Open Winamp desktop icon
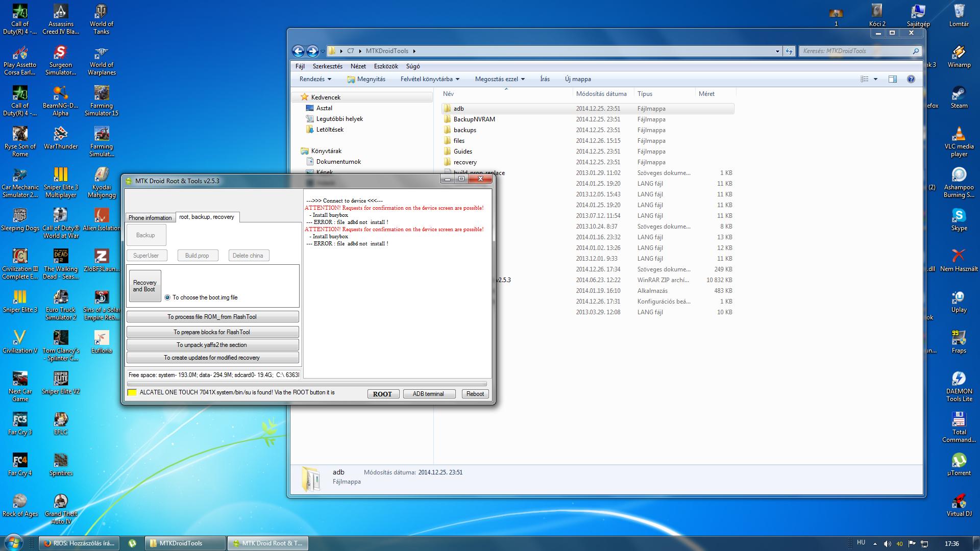Viewport: 980px width, 551px height. pyautogui.click(x=959, y=56)
